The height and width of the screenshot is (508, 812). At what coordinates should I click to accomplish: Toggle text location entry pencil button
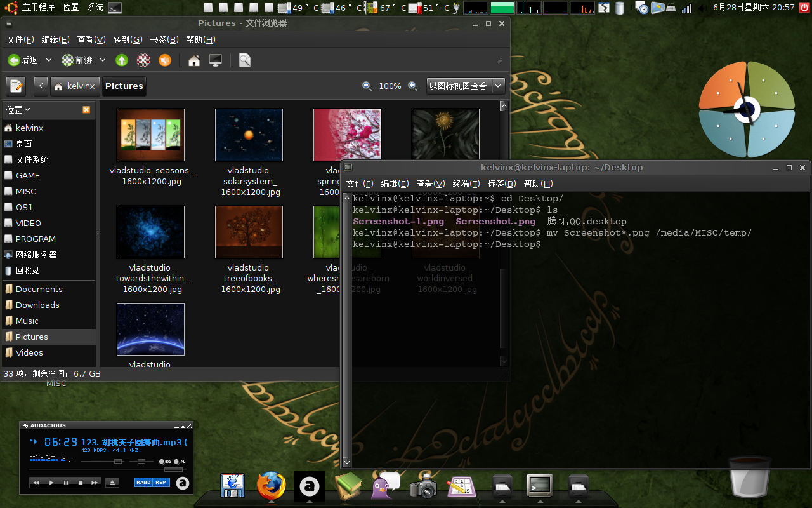(16, 86)
